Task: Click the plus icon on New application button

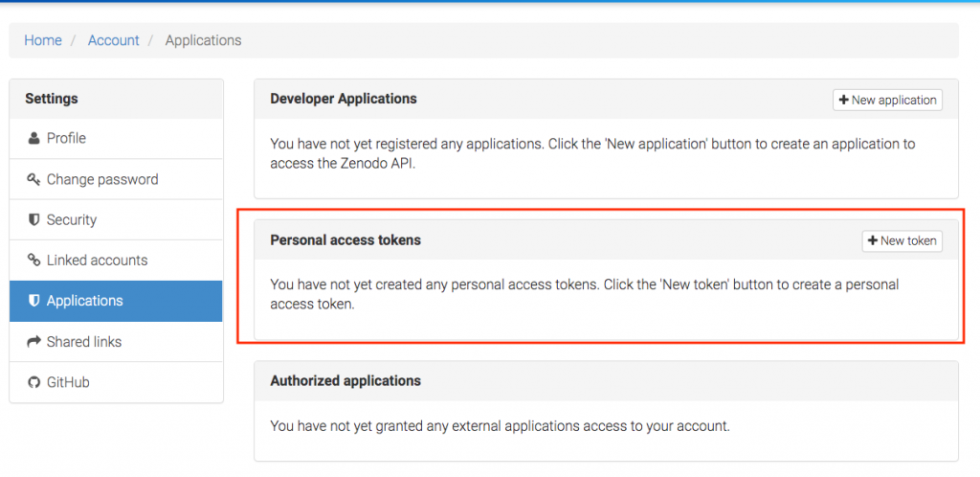Action: (844, 100)
